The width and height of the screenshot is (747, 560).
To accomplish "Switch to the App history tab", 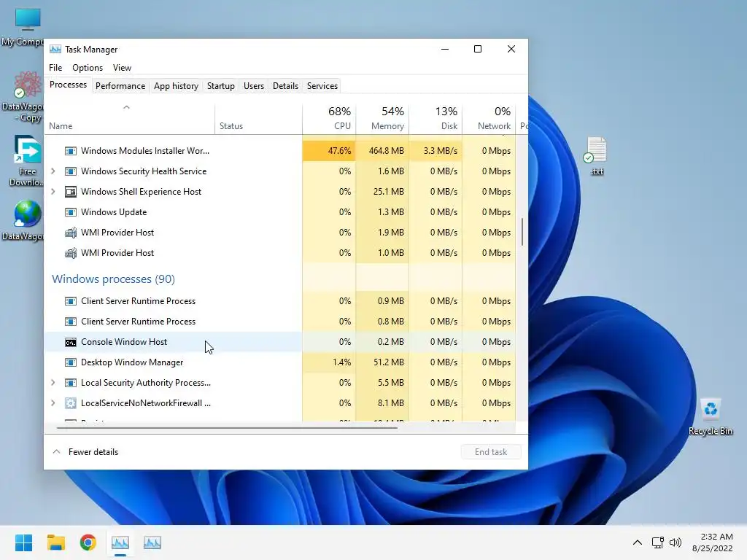I will tap(176, 86).
